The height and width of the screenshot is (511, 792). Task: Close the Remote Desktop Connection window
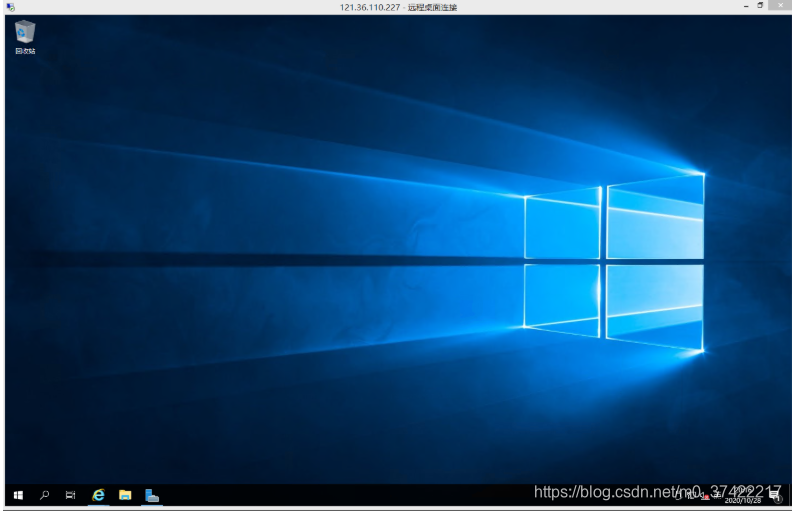point(780,5)
